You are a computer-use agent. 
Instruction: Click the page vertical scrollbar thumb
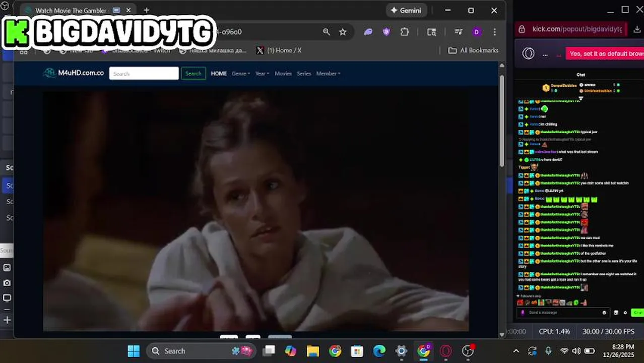(502, 121)
